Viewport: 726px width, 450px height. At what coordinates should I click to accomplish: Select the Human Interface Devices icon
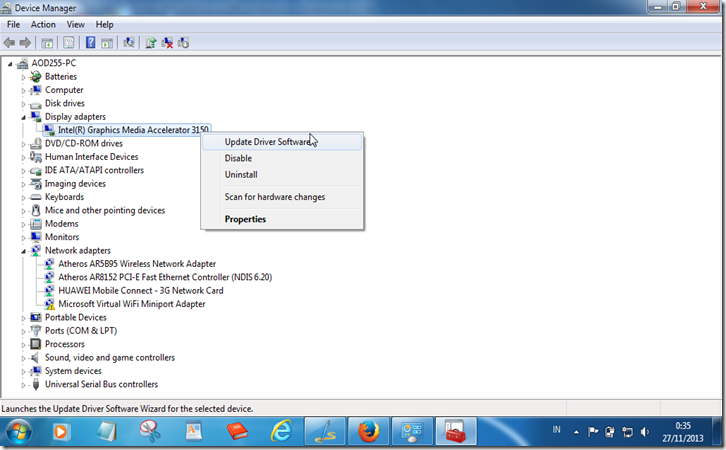click(36, 157)
